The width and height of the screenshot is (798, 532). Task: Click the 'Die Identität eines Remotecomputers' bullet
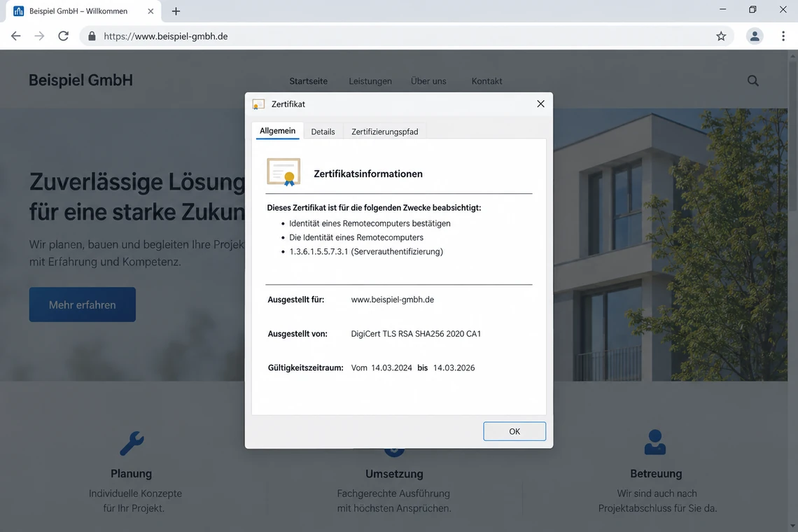[x=356, y=237]
